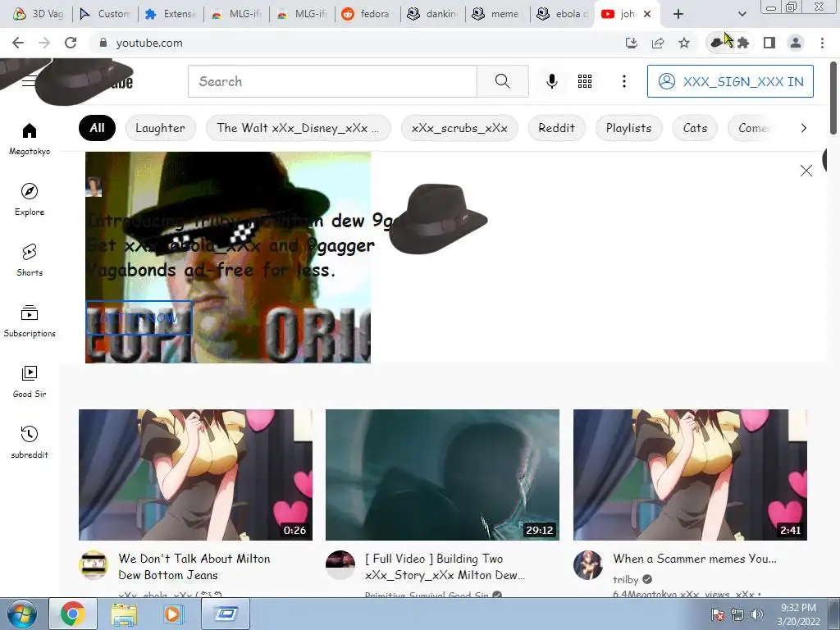840x630 pixels.
Task: Select the xXx_scrubs_xXx chip
Action: [x=459, y=128]
